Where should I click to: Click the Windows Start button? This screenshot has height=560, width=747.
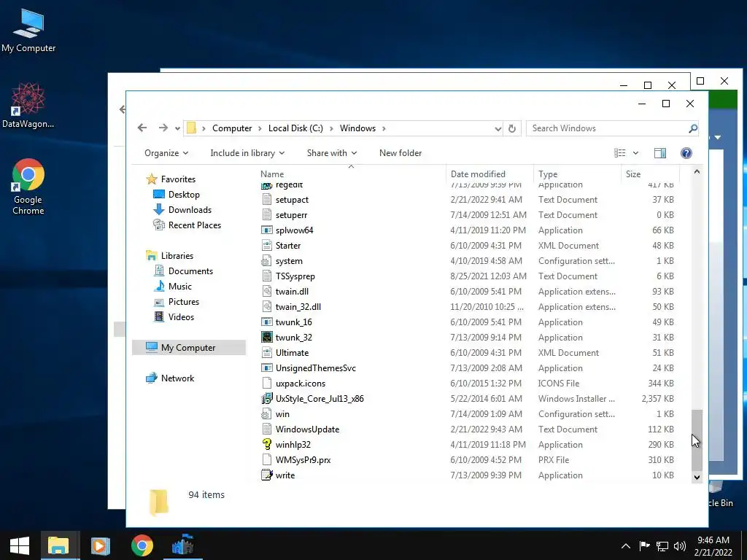click(x=20, y=545)
